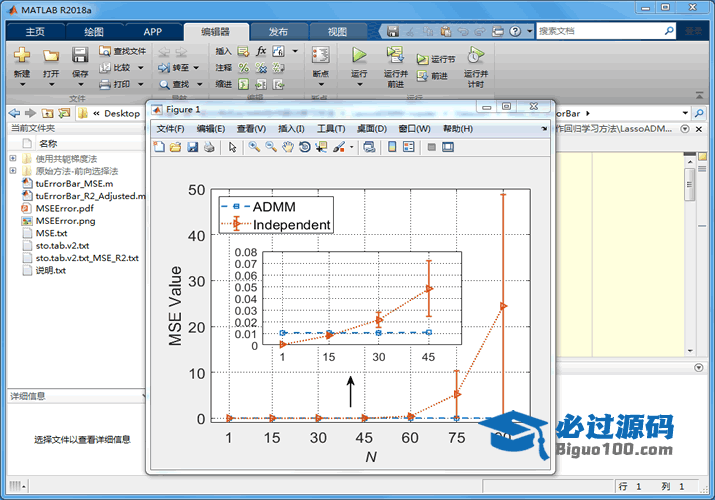Click the Help question mark icon
Screen dimensions: 715x500
tap(515, 31)
